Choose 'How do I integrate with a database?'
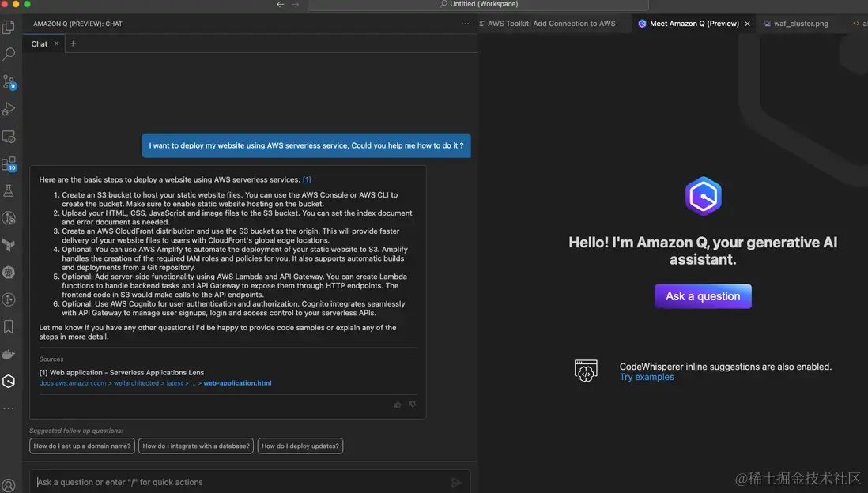Viewport: 868px width, 493px height. (196, 446)
